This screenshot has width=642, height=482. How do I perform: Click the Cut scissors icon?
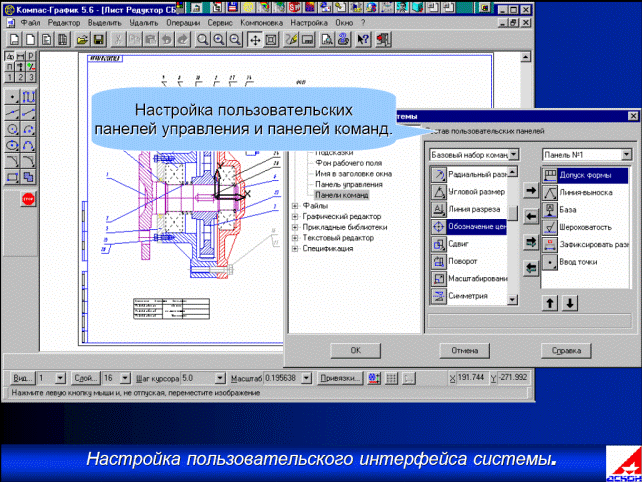pos(118,40)
